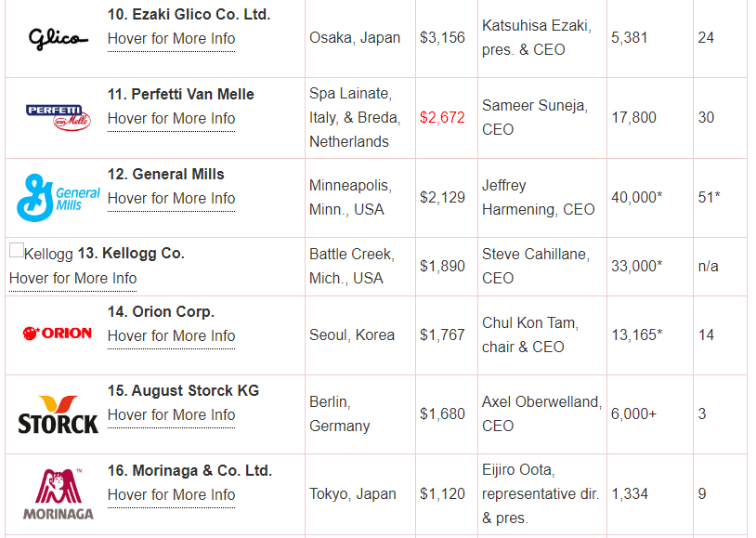The image size is (756, 538).
Task: Click the Morinaga logo
Action: click(x=58, y=493)
